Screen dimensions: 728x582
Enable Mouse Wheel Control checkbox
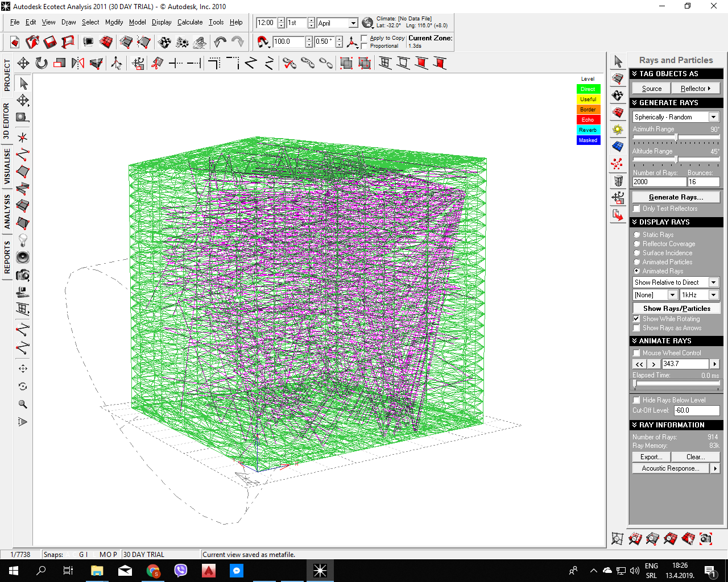[x=637, y=353]
